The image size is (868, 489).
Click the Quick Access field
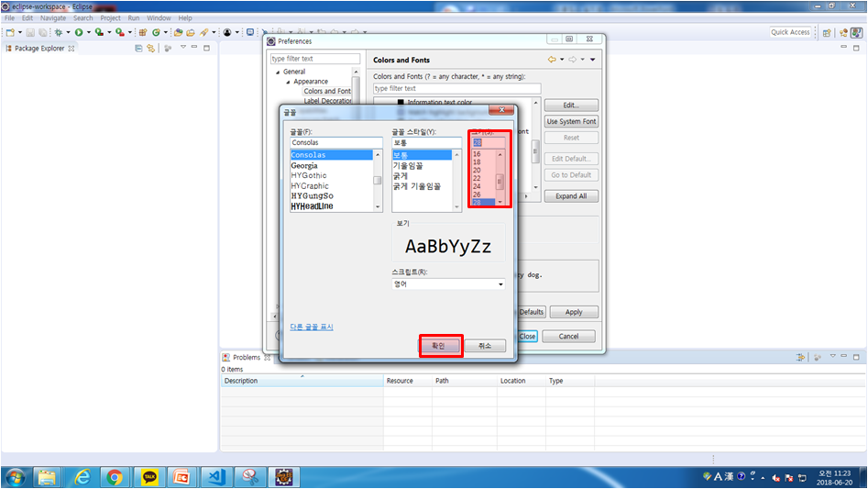coord(790,32)
